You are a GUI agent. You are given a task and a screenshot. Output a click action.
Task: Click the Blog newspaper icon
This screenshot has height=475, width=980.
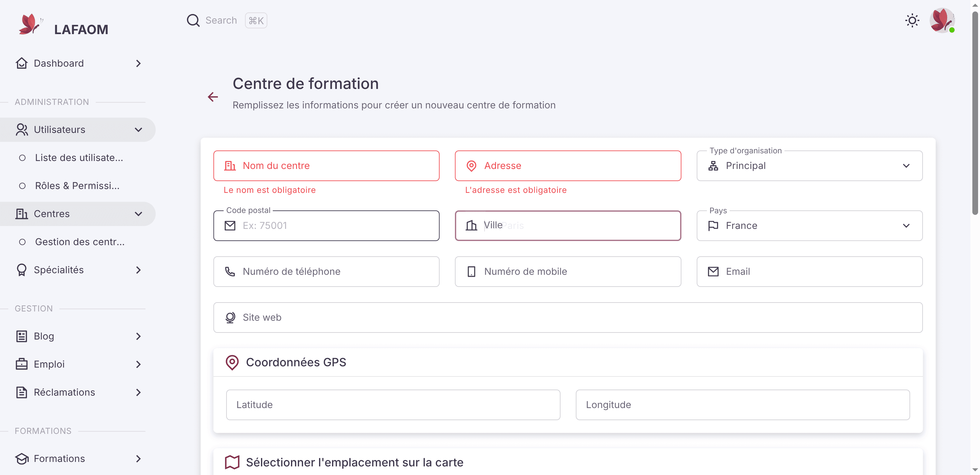click(x=22, y=336)
